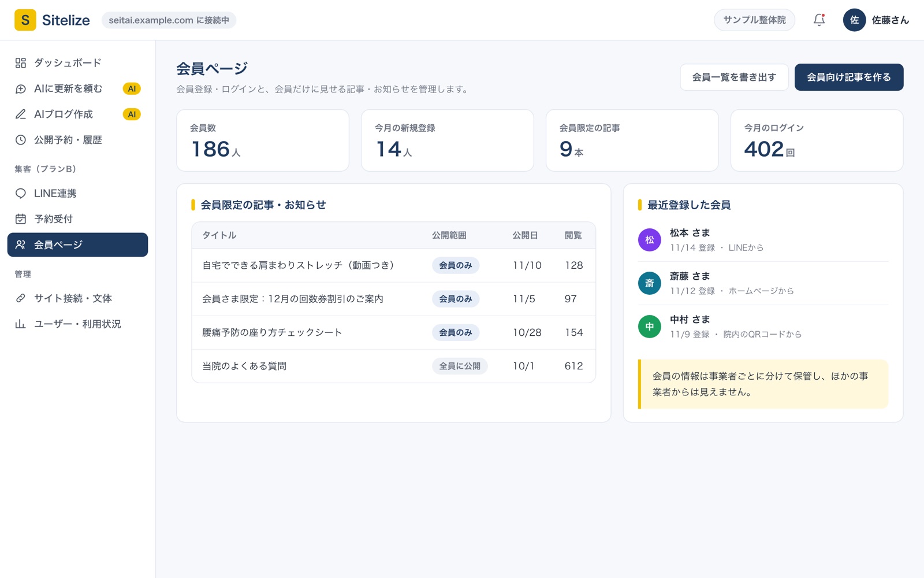
Task: Click the サンプル整体院 pill button
Action: point(754,20)
